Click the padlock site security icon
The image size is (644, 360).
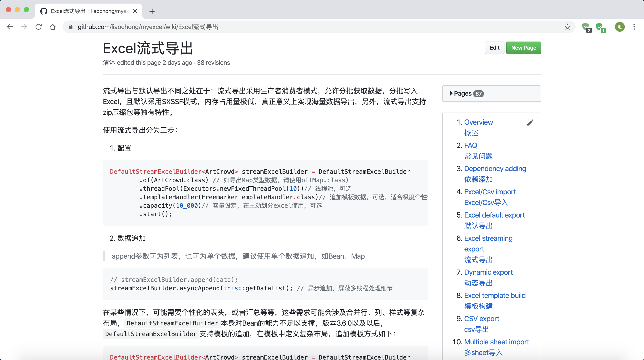click(x=71, y=27)
